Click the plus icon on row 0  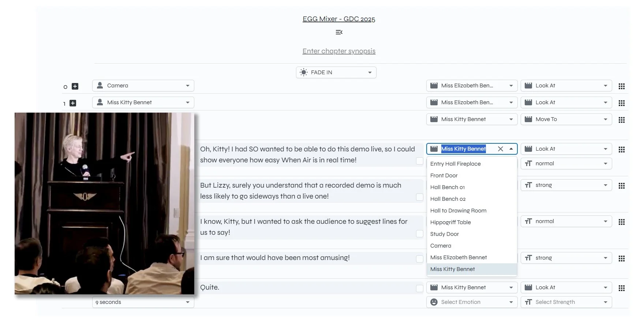coord(75,86)
